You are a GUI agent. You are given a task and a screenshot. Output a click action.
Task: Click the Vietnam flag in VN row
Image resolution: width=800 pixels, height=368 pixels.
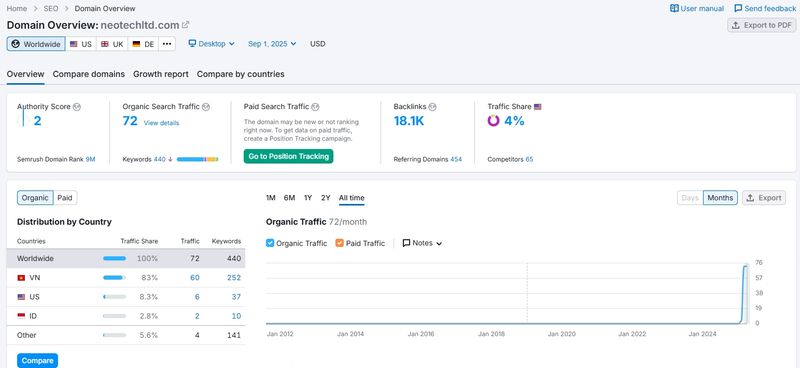click(x=21, y=278)
